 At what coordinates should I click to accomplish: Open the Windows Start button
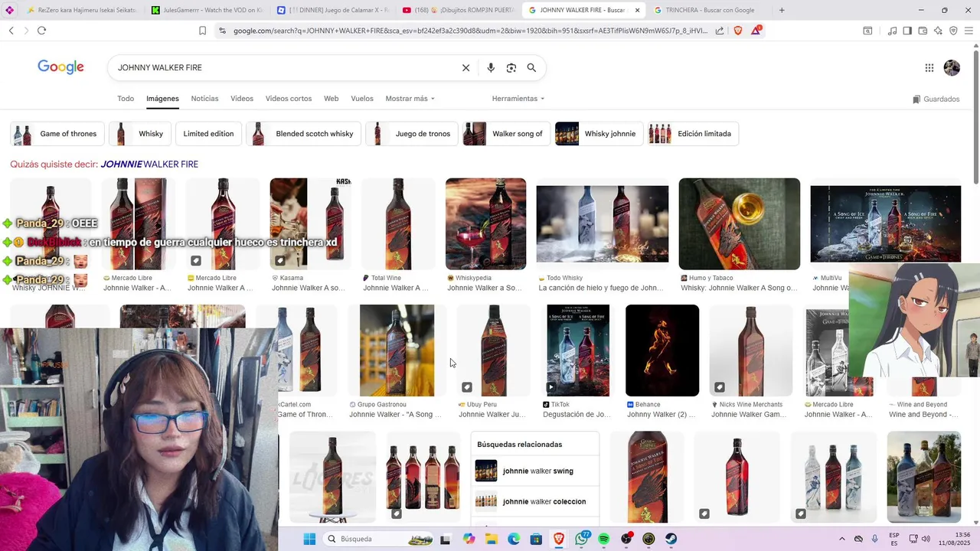click(x=309, y=539)
